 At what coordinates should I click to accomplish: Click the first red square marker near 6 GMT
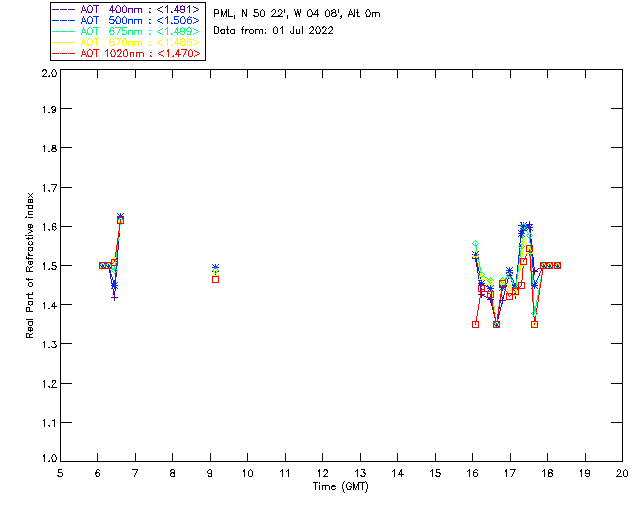pyautogui.click(x=102, y=265)
